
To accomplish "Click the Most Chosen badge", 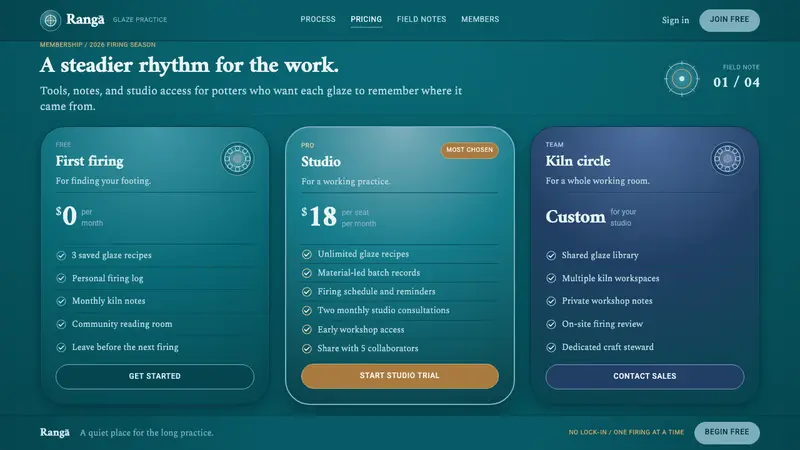I will 469,150.
